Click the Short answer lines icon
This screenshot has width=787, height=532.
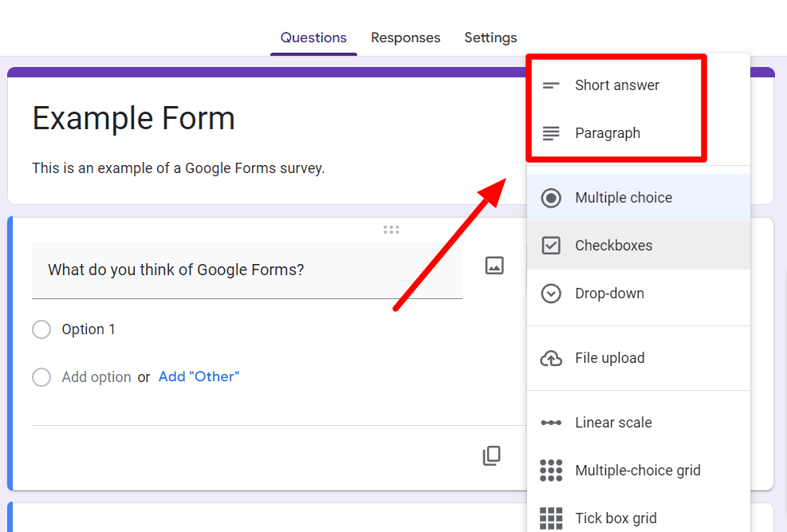point(551,86)
